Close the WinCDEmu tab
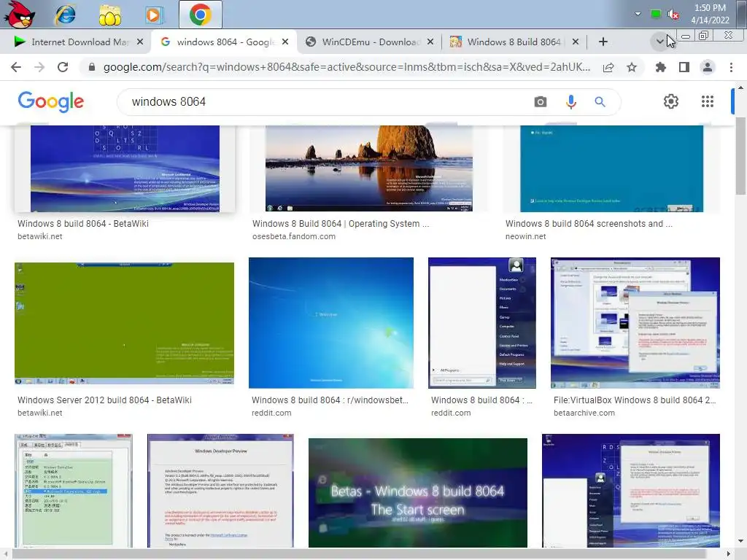Viewport: 747px width, 560px height. pos(430,42)
